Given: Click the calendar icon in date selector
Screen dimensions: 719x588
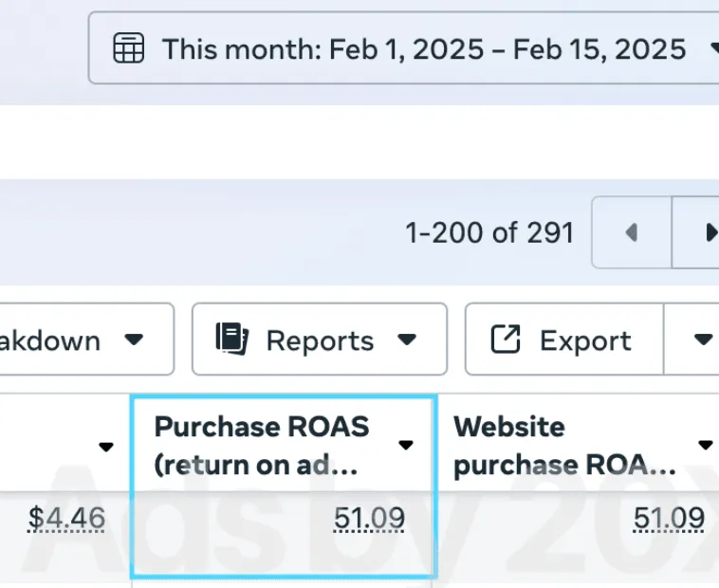Looking at the screenshot, I should (x=128, y=47).
